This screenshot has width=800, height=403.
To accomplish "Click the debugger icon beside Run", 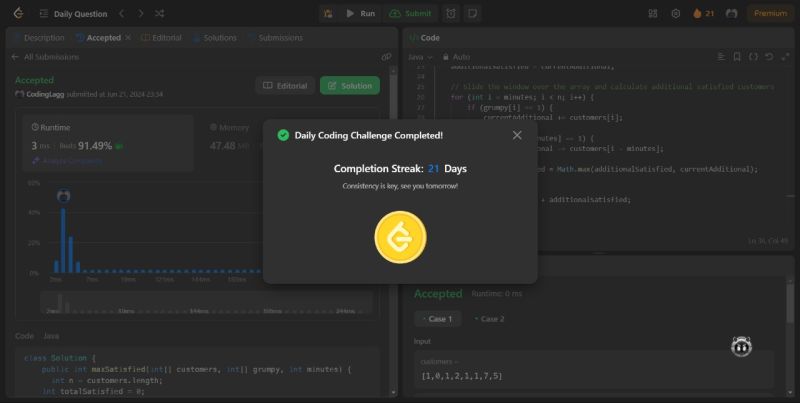I will coord(328,14).
